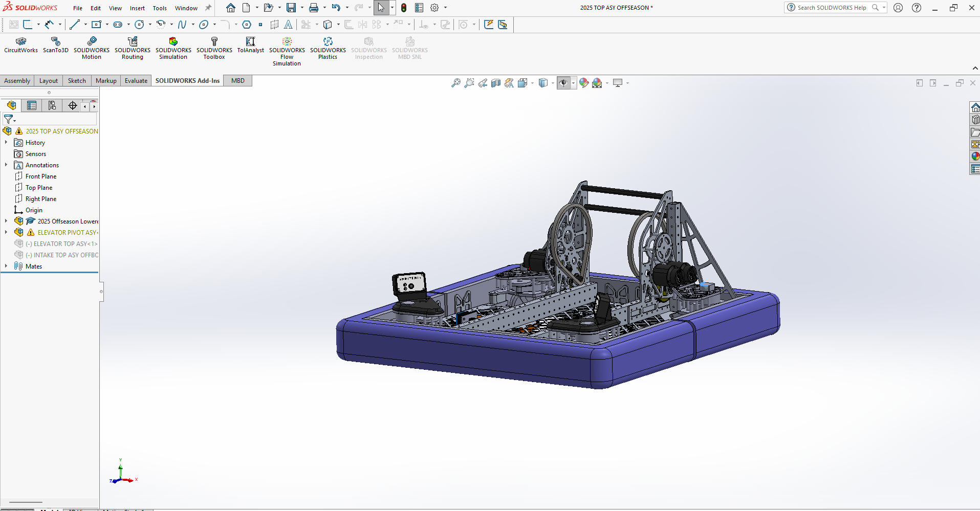The image size is (980, 511).
Task: Switch to the Sketch tab
Action: tap(77, 81)
